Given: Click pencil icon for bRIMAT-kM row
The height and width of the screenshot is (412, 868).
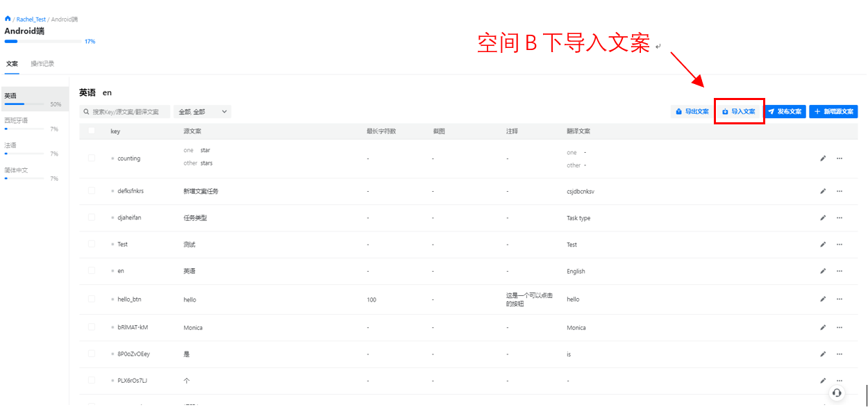Looking at the screenshot, I should 823,327.
